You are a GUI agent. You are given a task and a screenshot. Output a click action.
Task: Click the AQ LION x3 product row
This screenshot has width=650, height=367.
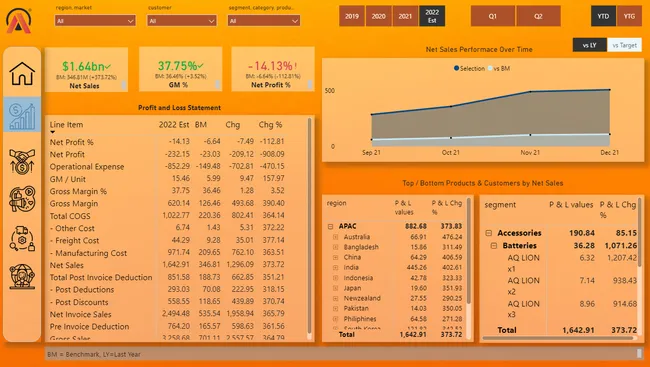[x=524, y=309]
